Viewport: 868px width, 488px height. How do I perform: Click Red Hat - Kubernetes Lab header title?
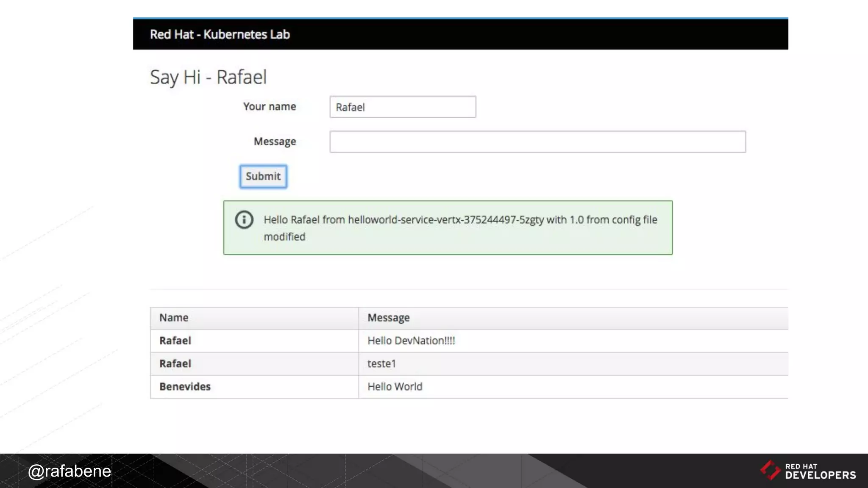click(220, 34)
